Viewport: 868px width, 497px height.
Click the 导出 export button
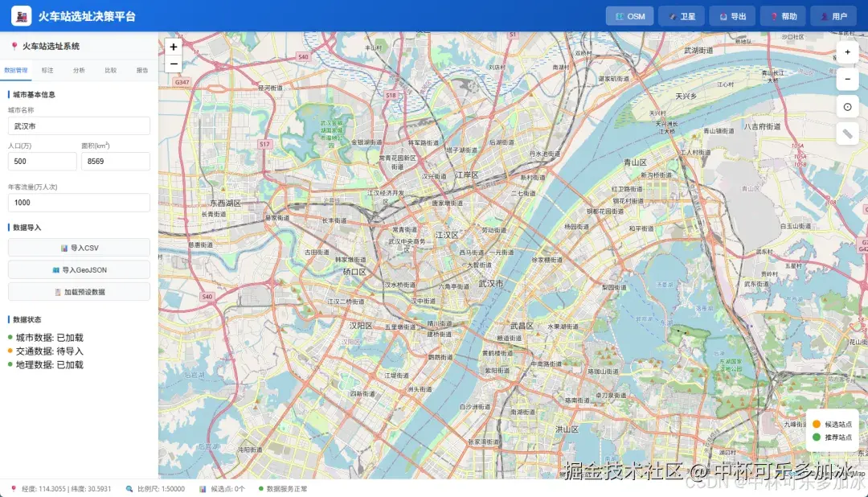tap(732, 16)
